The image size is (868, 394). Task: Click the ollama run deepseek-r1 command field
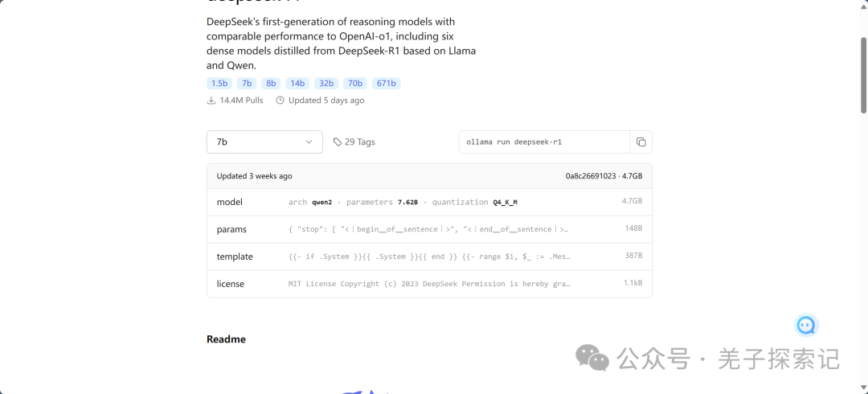coord(545,142)
